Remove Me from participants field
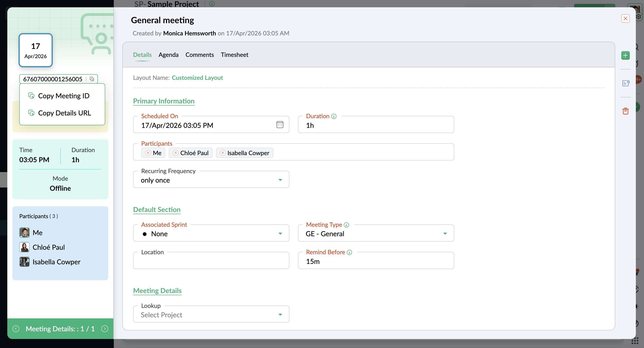Image resolution: width=644 pixels, height=348 pixels. pos(148,153)
